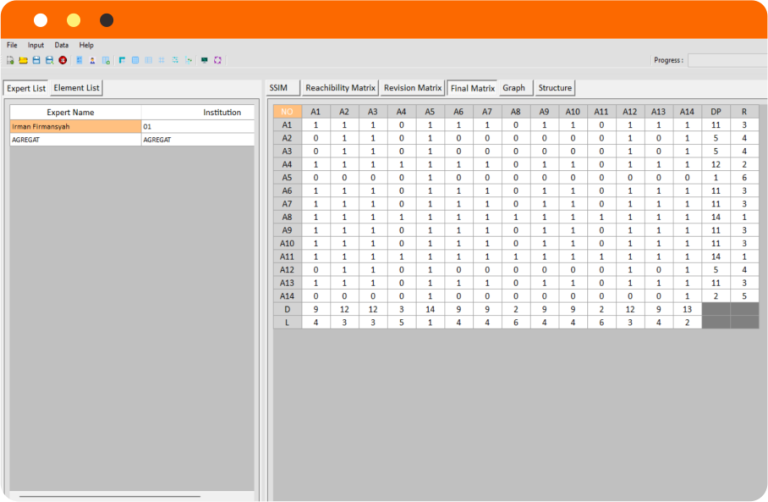Click the dark green monitor toolbar icon
768x502 pixels.
tap(204, 60)
